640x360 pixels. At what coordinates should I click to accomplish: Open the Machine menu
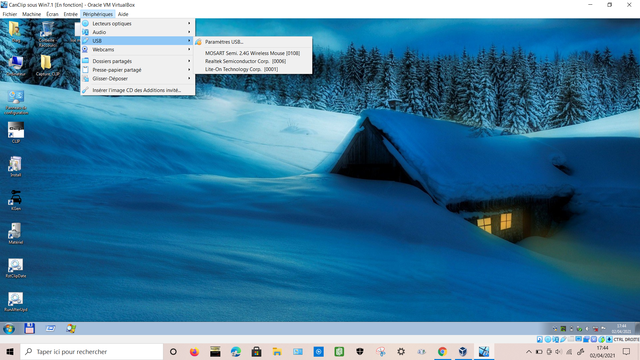(31, 14)
